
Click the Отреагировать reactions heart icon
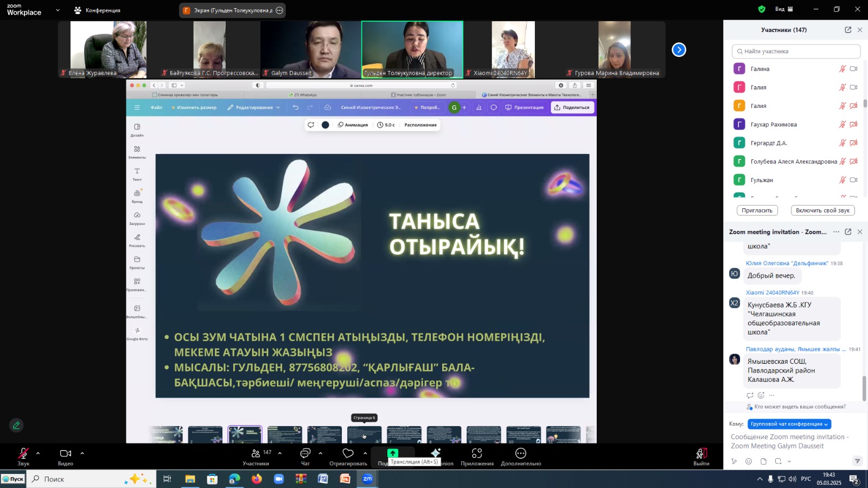click(348, 453)
